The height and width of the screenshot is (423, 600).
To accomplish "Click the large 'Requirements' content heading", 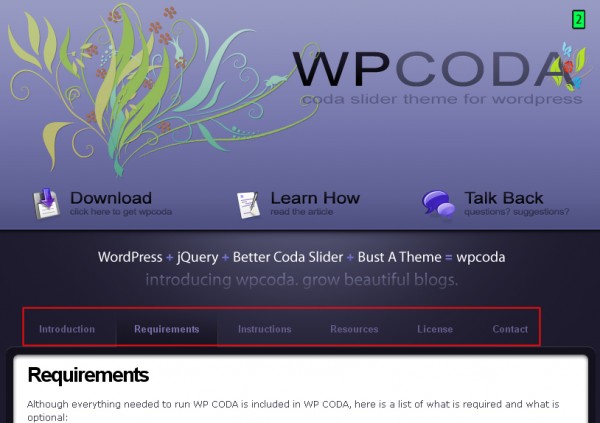I will coord(88,375).
